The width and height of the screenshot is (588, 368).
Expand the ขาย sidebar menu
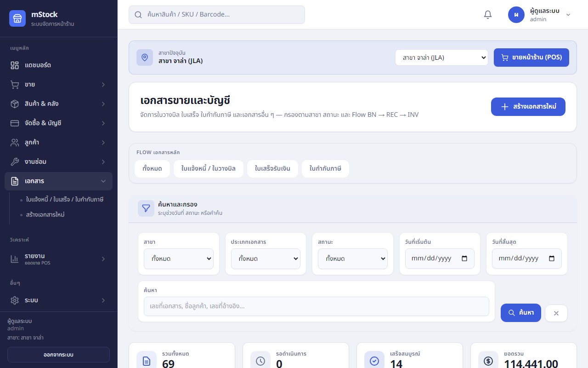click(58, 85)
